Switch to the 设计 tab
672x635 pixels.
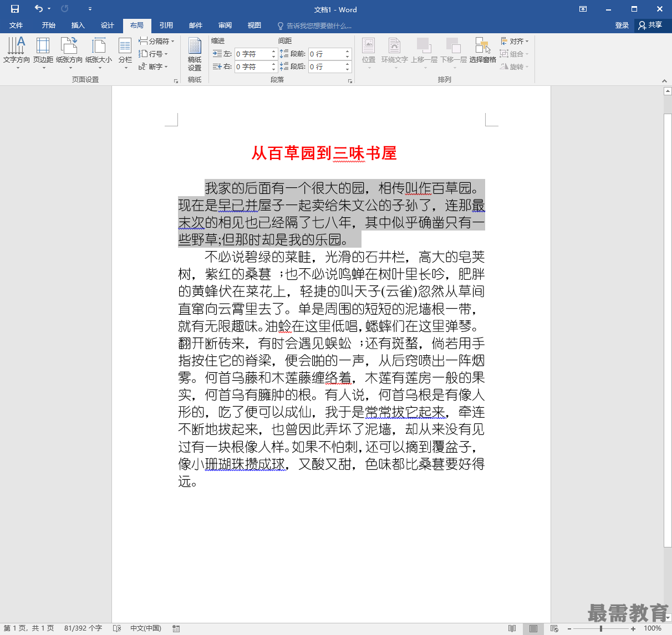[x=108, y=25]
